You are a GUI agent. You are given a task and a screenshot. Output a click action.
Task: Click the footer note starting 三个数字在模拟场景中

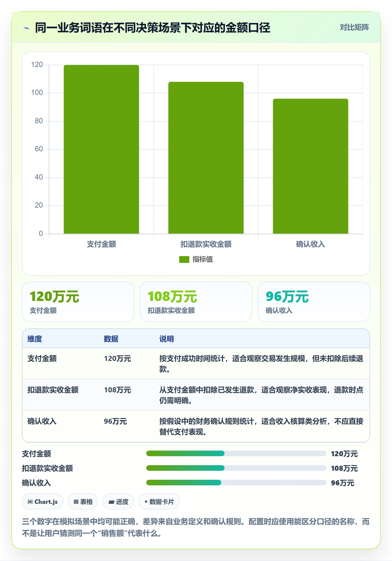[196, 527]
